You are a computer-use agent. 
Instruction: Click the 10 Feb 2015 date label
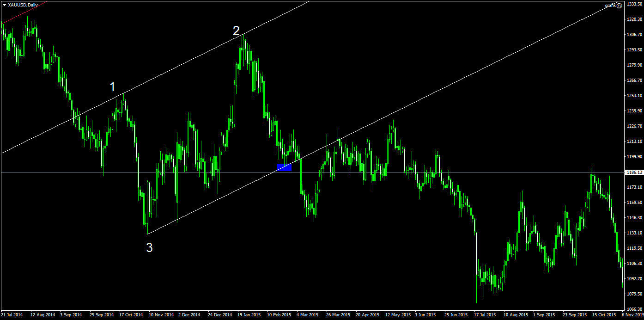pyautogui.click(x=279, y=315)
